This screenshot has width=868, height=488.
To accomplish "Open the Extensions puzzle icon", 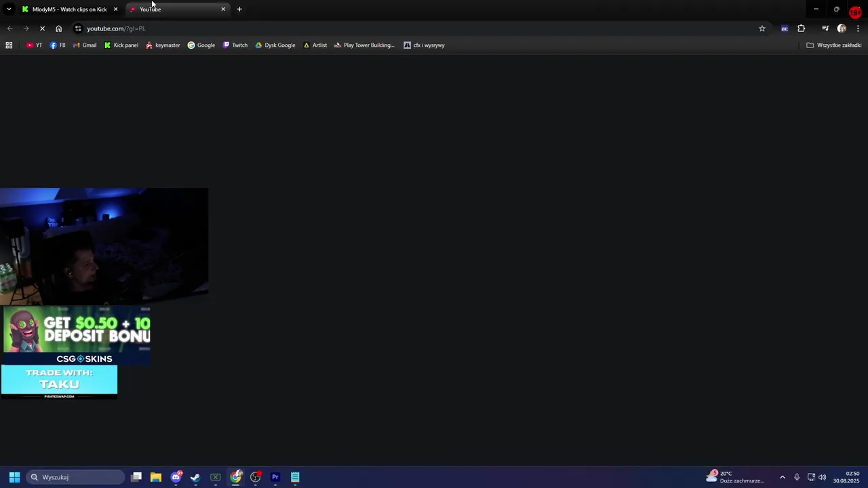I will coord(802,28).
